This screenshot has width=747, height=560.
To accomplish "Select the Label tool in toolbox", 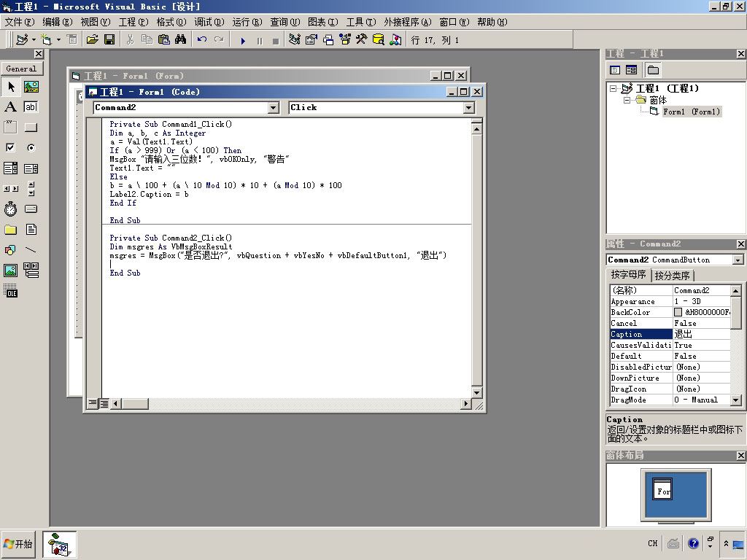I will pyautogui.click(x=10, y=106).
